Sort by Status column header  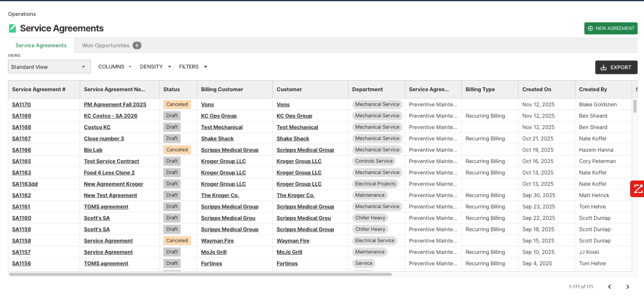point(172,89)
